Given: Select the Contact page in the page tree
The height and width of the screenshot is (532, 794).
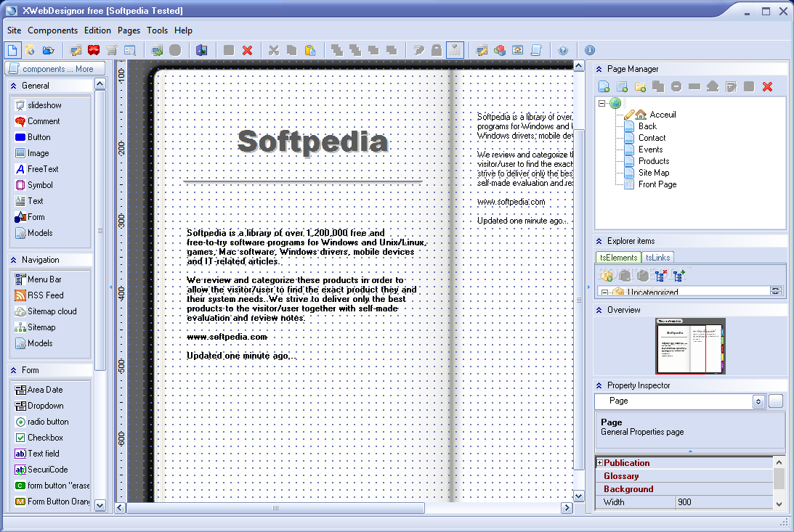Looking at the screenshot, I should tap(652, 138).
